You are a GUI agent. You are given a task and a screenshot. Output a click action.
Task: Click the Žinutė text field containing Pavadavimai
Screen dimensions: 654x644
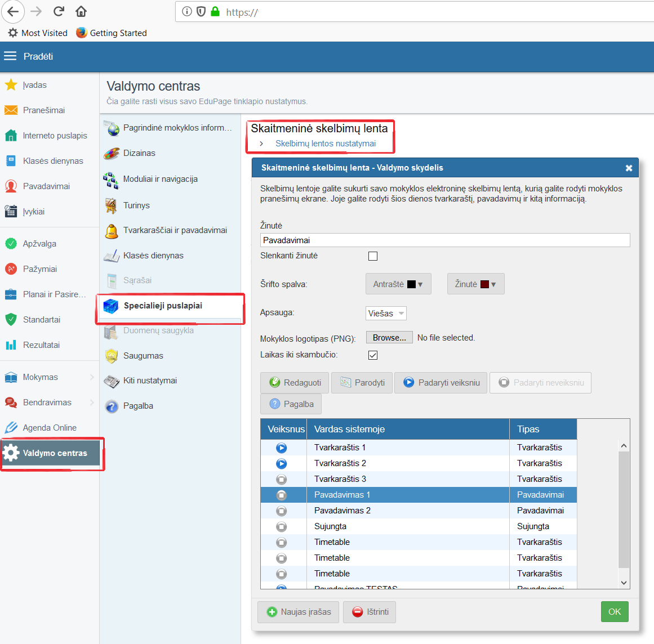pos(444,240)
